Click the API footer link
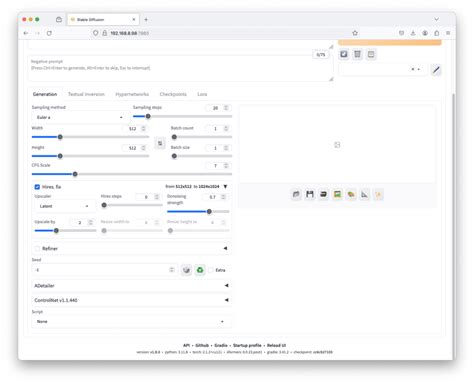Image resolution: width=474 pixels, height=384 pixels. pos(186,345)
